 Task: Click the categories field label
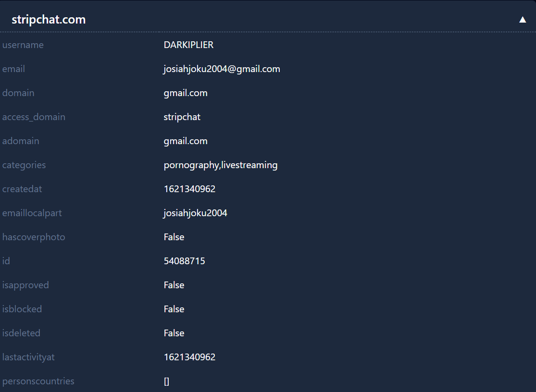pos(24,165)
